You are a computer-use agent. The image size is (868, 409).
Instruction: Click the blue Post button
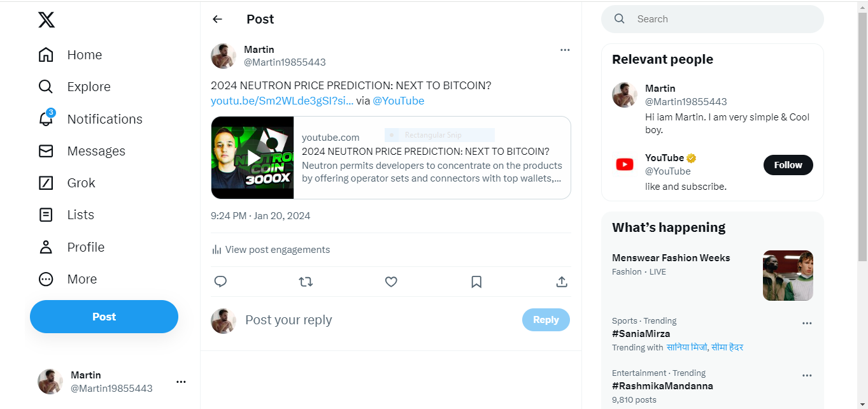(x=104, y=317)
